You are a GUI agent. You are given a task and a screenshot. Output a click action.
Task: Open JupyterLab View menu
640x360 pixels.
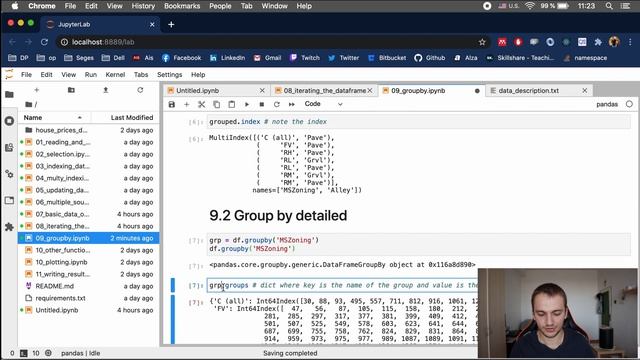click(x=69, y=75)
